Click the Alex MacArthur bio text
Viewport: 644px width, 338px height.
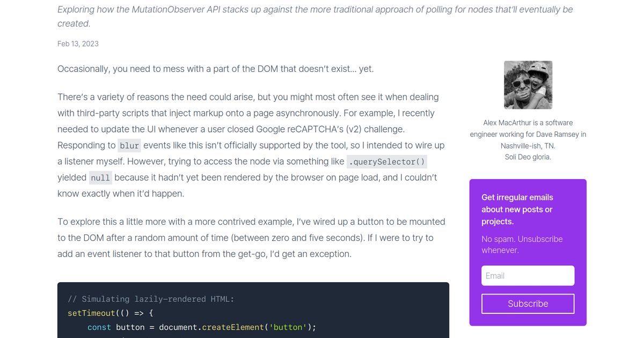pyautogui.click(x=528, y=134)
